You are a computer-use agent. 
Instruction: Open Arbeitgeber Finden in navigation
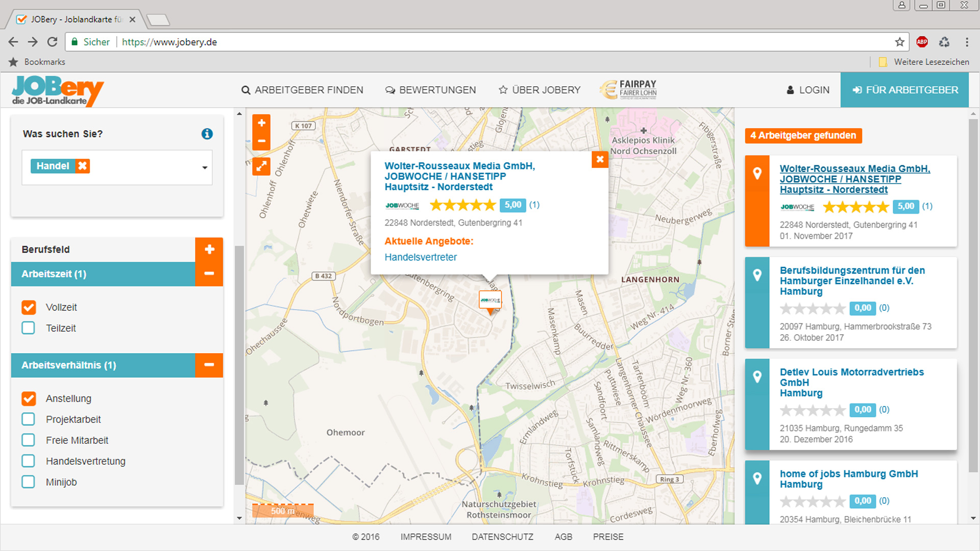[302, 90]
